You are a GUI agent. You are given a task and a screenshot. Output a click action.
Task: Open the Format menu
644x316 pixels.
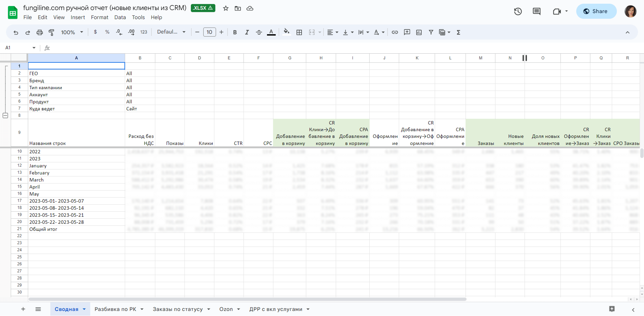click(99, 17)
